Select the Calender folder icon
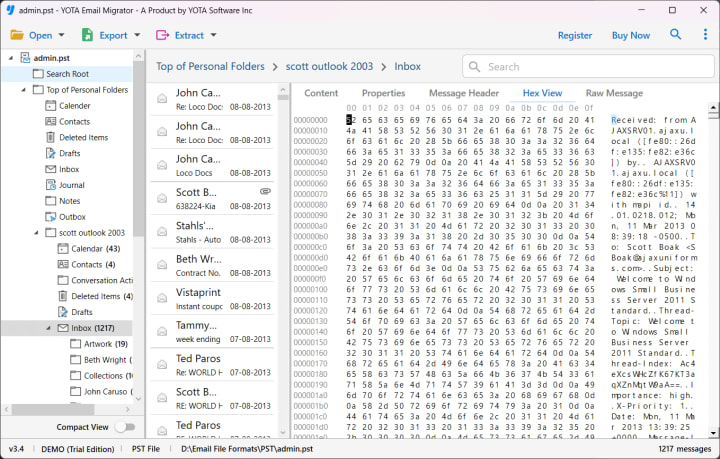720x459 pixels. point(51,106)
